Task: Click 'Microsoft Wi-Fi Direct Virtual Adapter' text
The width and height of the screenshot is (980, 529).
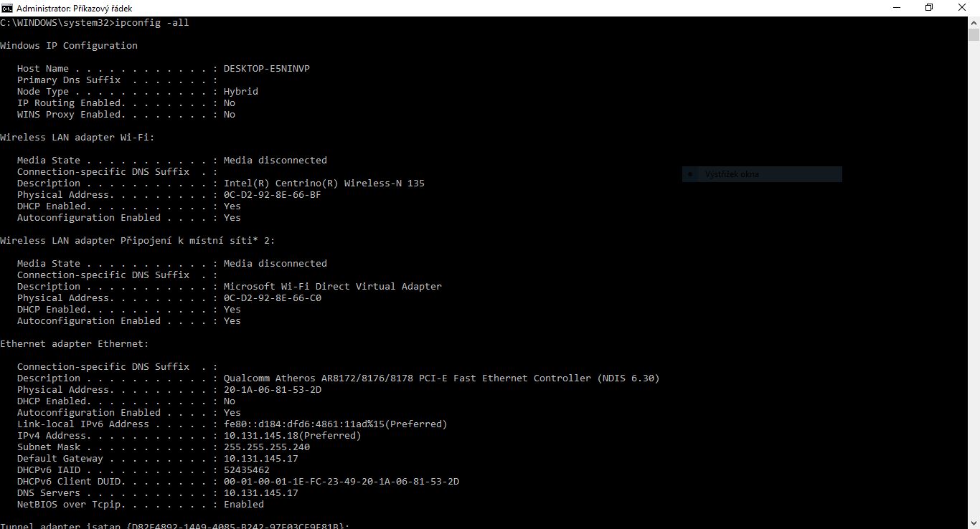Action: coord(333,287)
